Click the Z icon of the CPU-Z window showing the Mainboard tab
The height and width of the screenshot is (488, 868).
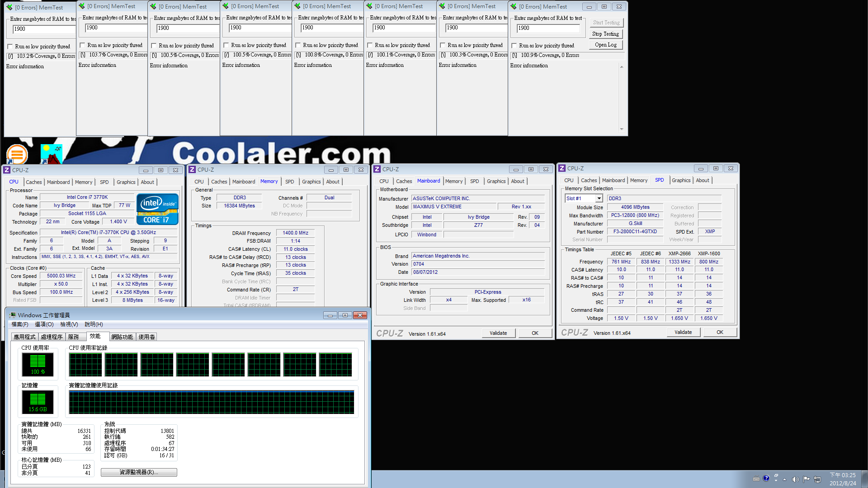(377, 169)
